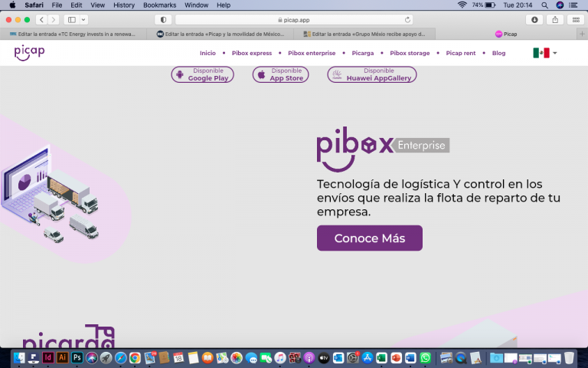Click Disponible Huawei AppGallery button
The width and height of the screenshot is (588, 368).
[x=372, y=74]
